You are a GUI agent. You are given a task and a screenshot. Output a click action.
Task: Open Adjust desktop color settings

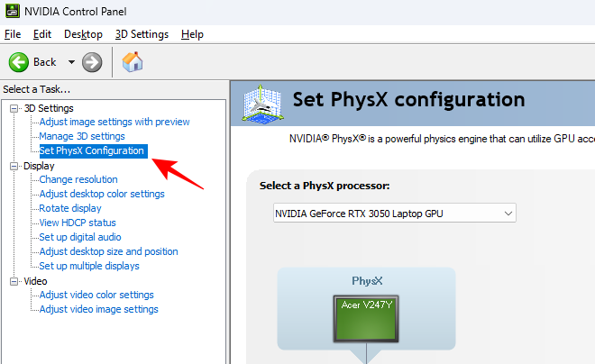(x=102, y=194)
